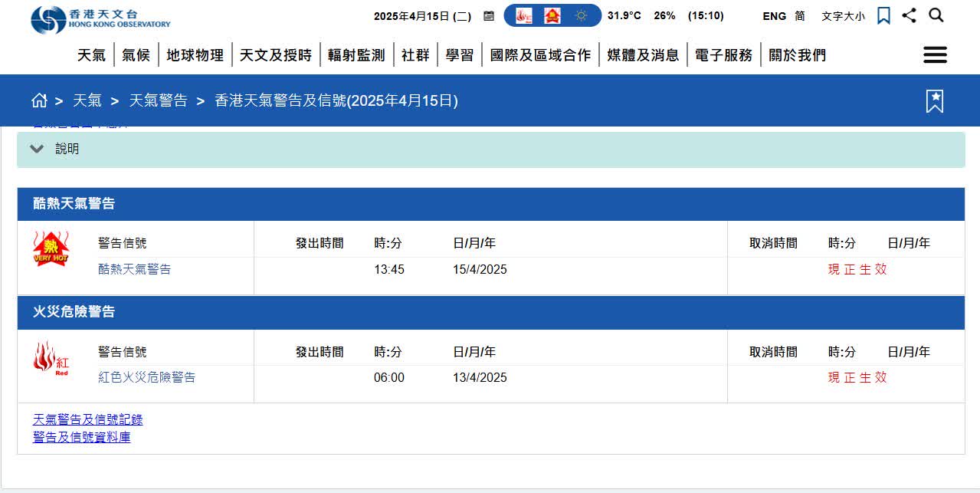Open the 地球物理 menu
Image resolution: width=980 pixels, height=493 pixels.
(x=195, y=55)
